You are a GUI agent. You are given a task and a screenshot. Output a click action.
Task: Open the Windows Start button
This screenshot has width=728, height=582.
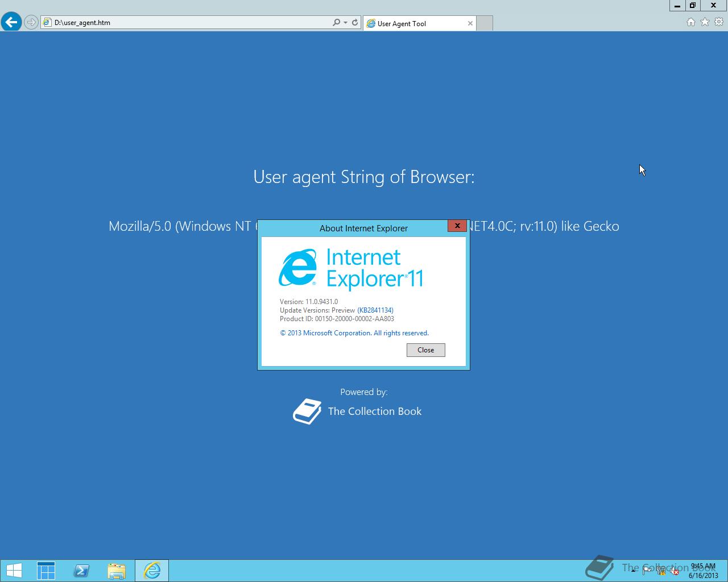pyautogui.click(x=14, y=571)
